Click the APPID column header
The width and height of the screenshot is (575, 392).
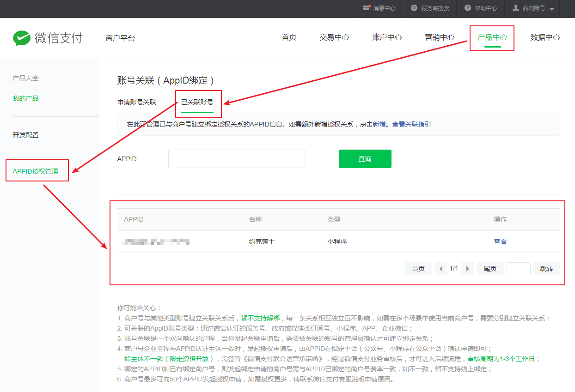134,219
